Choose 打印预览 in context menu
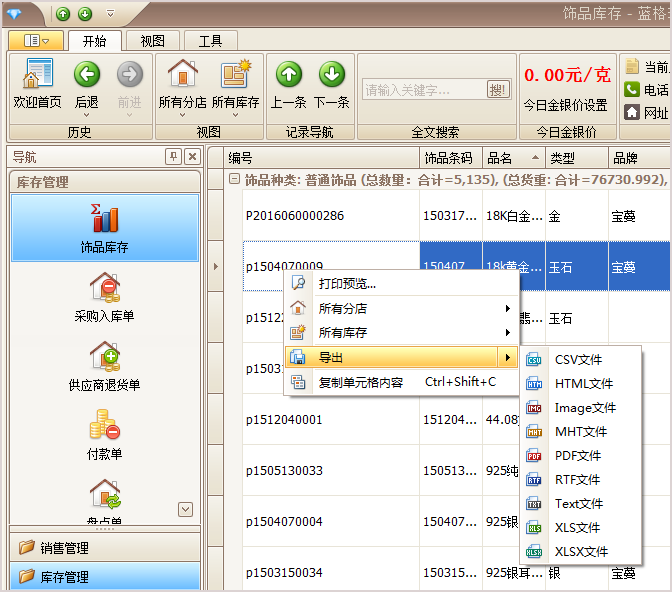The height and width of the screenshot is (592, 672). point(347,283)
